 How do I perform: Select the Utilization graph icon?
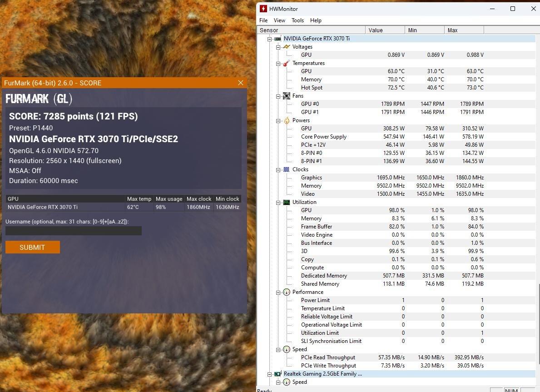coord(287,202)
